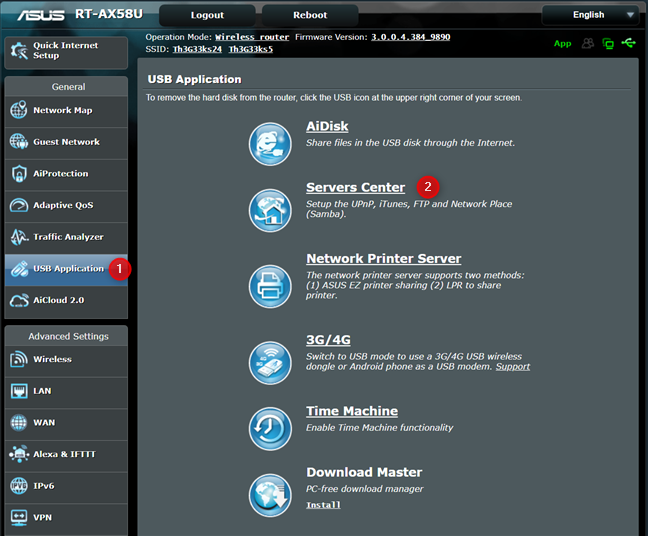Open the VPN settings page

point(66,519)
